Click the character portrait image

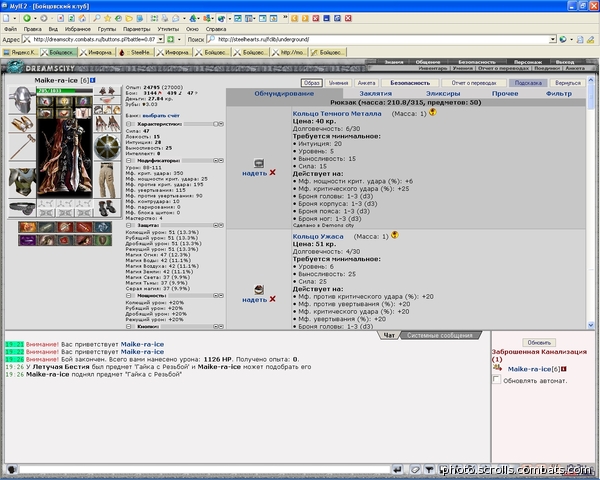pyautogui.click(x=65, y=158)
